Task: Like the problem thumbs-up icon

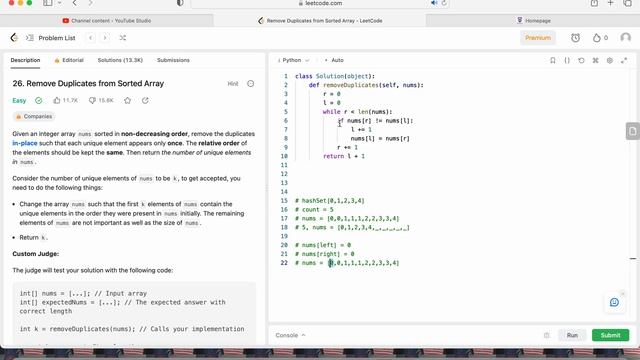Action: click(57, 100)
